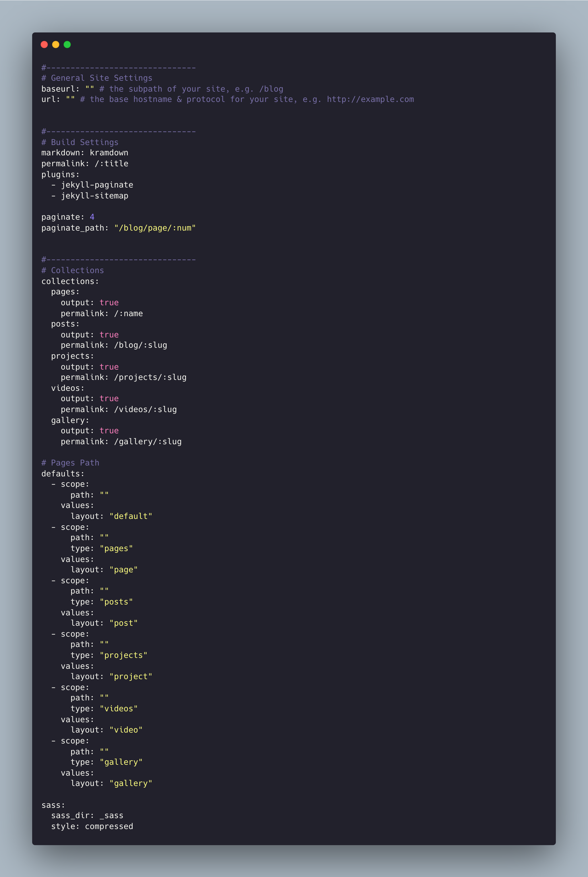The image size is (588, 877).
Task: Click the 'sass_dir: _sass' line
Action: point(87,816)
